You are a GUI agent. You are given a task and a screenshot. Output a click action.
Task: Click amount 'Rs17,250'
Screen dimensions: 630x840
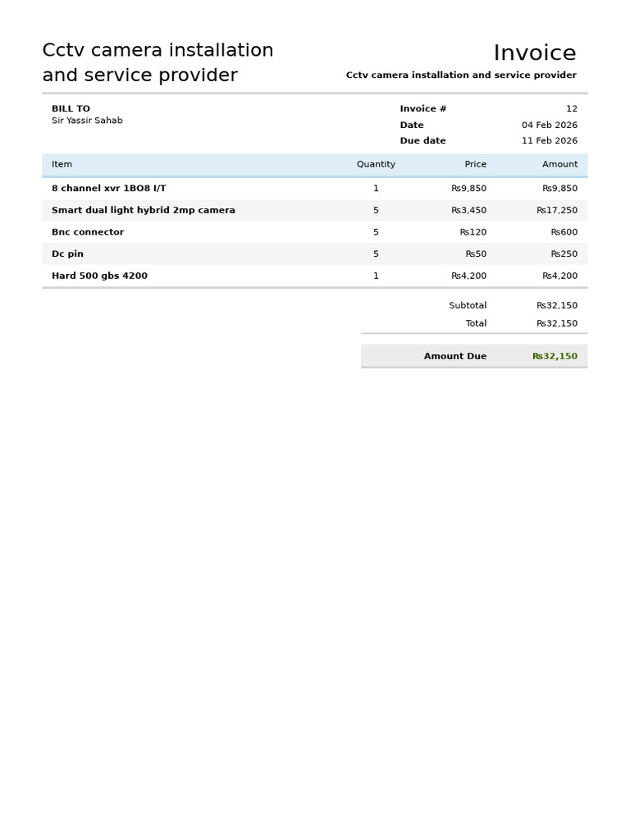click(557, 210)
